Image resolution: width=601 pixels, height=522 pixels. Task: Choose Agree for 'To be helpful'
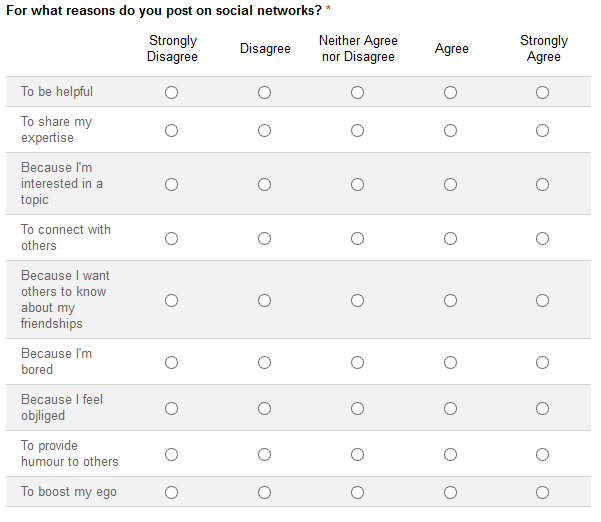pyautogui.click(x=450, y=92)
